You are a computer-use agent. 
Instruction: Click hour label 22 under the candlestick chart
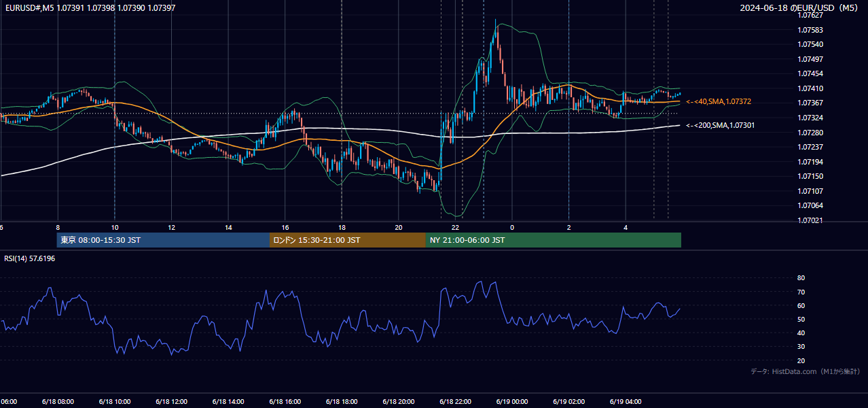pos(456,227)
